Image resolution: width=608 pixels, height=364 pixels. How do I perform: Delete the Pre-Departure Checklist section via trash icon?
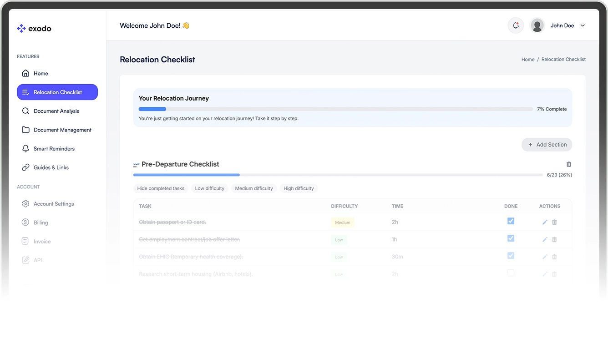point(568,164)
